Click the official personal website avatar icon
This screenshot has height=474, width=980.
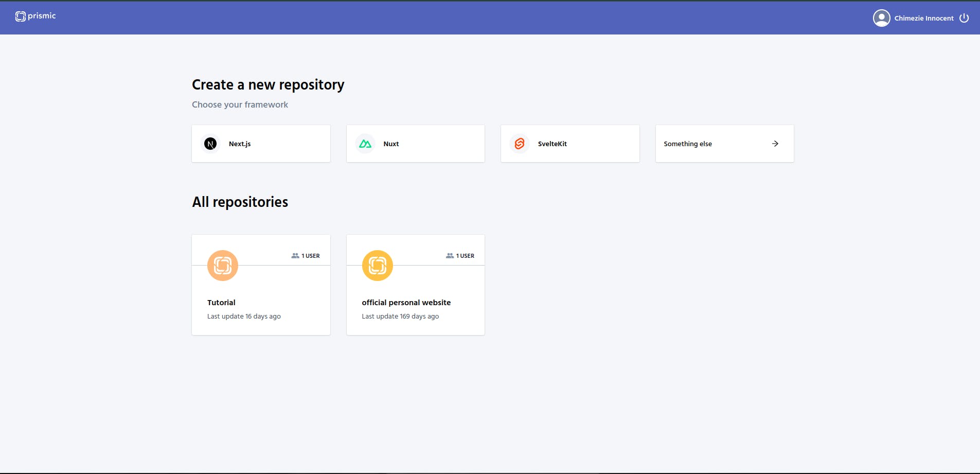(378, 266)
